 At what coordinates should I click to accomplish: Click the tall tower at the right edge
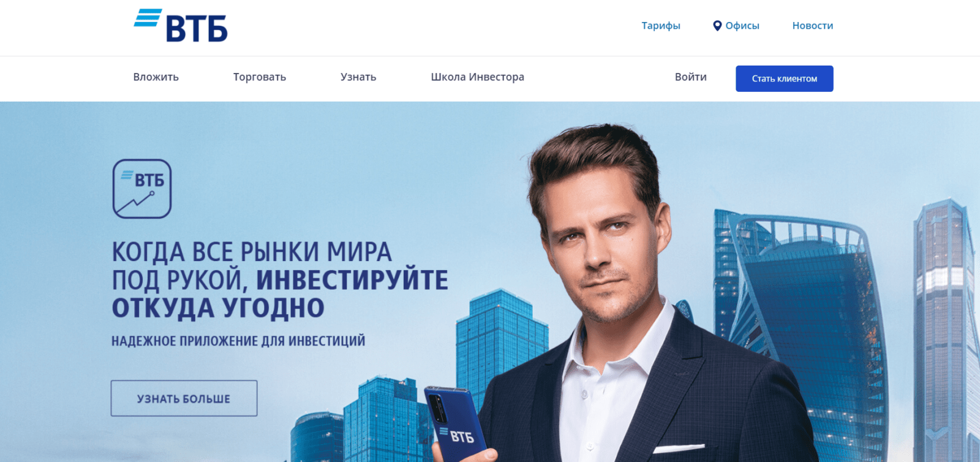click(946, 331)
